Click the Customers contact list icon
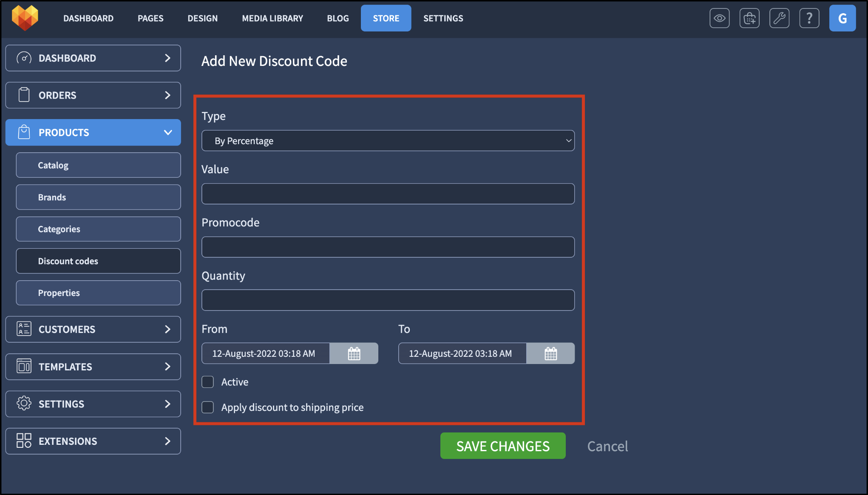Screen dimensions: 868x495 tap(24, 329)
